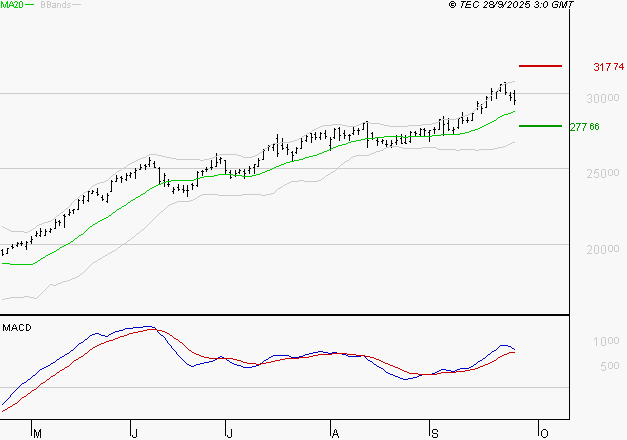Click the 1000 MACD axis label
The width and height of the screenshot is (627, 440).
(606, 341)
